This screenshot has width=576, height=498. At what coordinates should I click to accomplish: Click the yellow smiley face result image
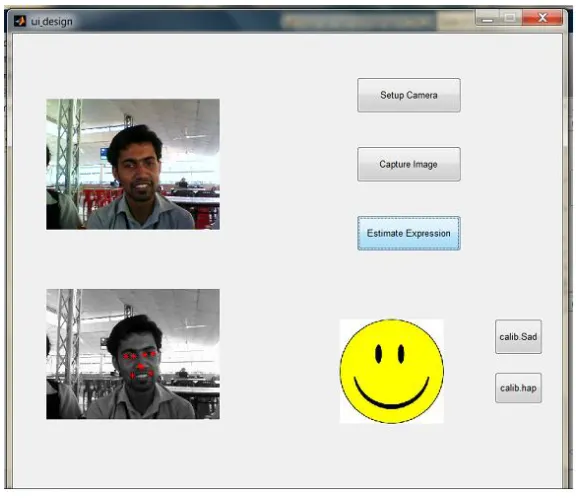tap(392, 371)
